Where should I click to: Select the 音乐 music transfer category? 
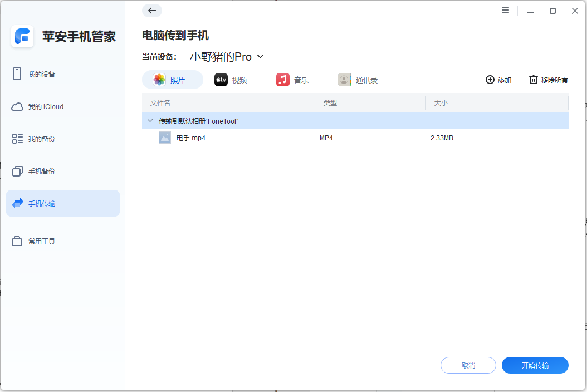pos(292,80)
